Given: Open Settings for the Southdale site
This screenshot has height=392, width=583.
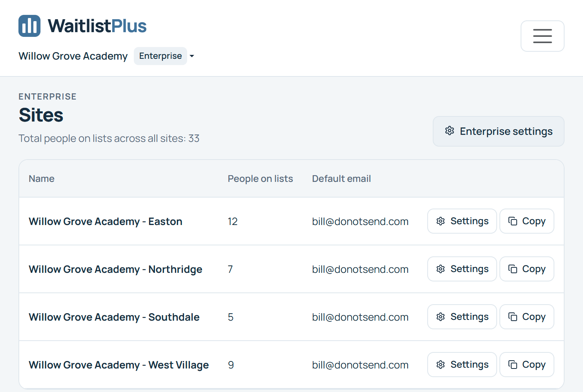Looking at the screenshot, I should [x=462, y=317].
